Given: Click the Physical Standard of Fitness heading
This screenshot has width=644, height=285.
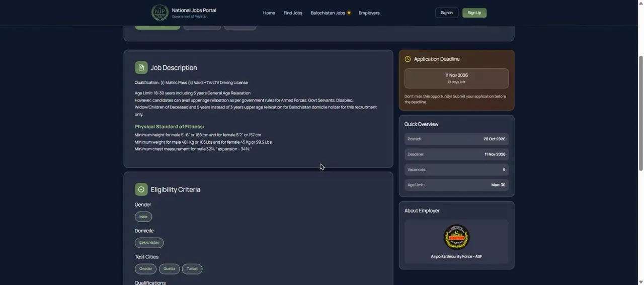Looking at the screenshot, I should (x=169, y=127).
